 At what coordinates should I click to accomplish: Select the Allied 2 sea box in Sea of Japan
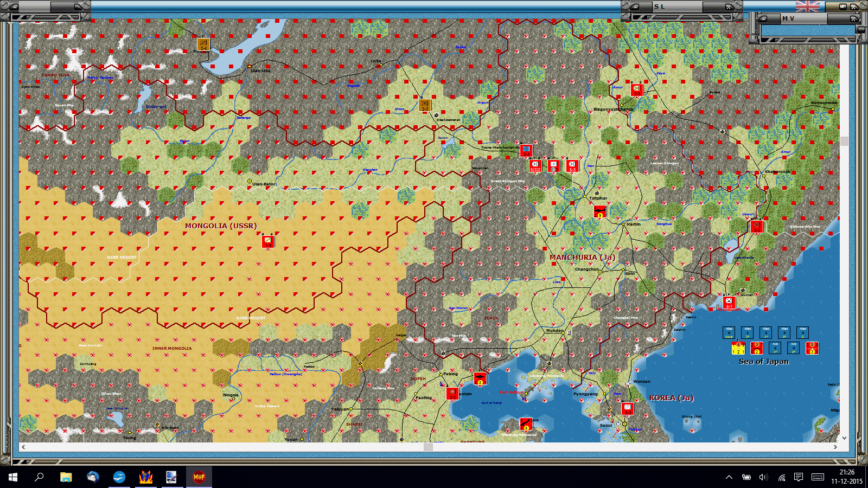click(x=766, y=332)
